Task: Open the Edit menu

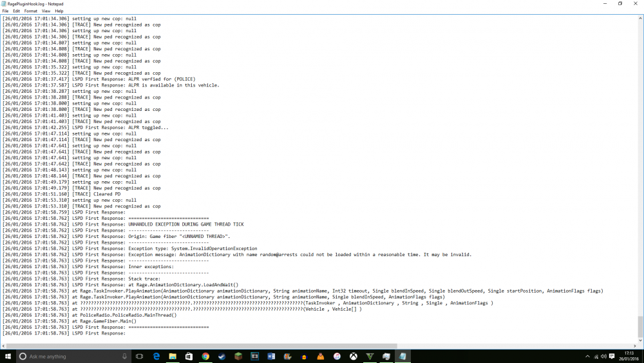Action: pyautogui.click(x=17, y=11)
